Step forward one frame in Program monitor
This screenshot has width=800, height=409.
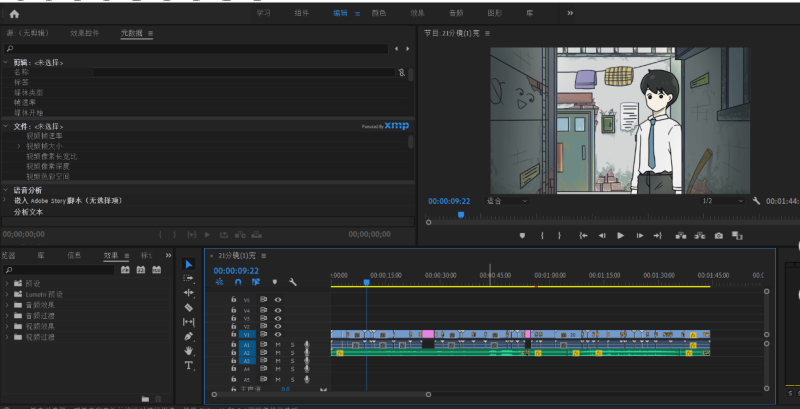[x=639, y=236]
